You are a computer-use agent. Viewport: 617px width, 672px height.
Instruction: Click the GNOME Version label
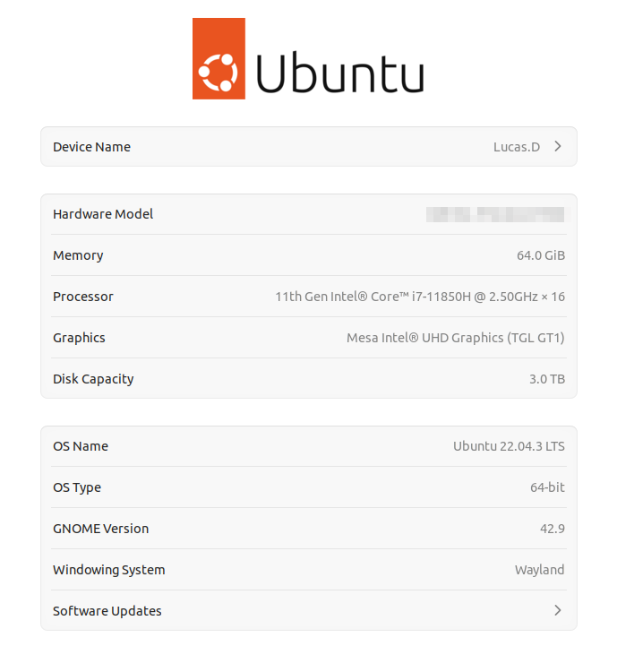100,529
